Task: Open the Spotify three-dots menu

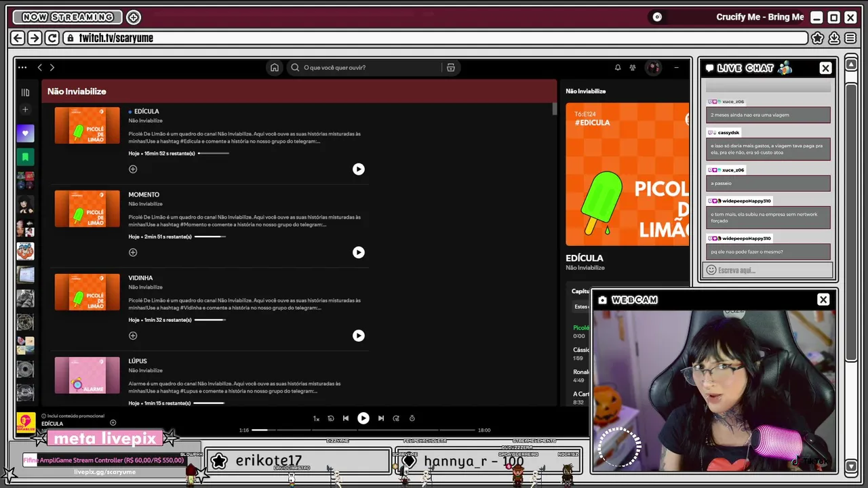Action: click(22, 67)
